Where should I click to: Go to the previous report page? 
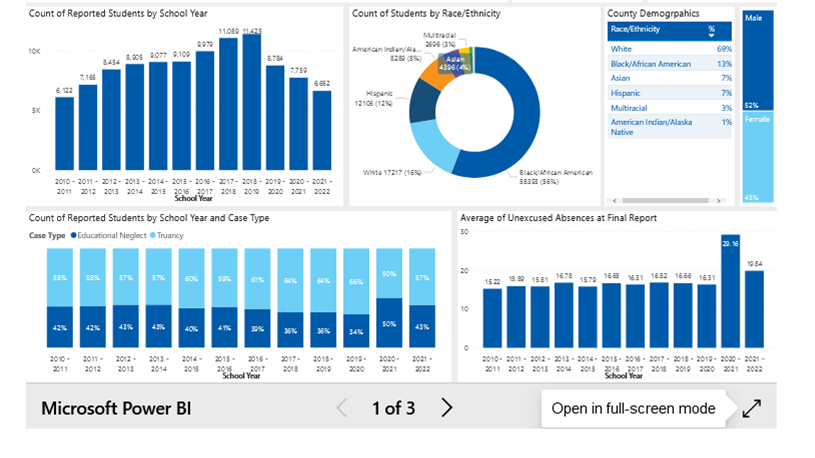(342, 407)
